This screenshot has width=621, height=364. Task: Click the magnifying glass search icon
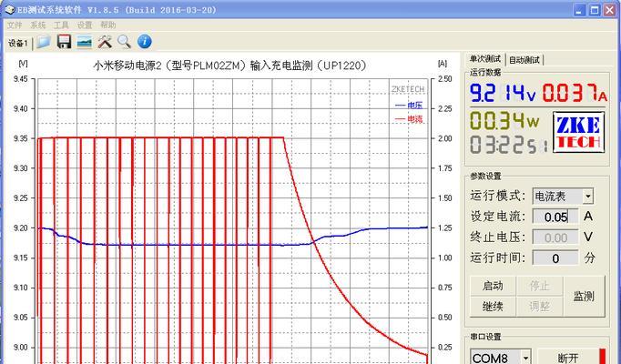[x=124, y=42]
